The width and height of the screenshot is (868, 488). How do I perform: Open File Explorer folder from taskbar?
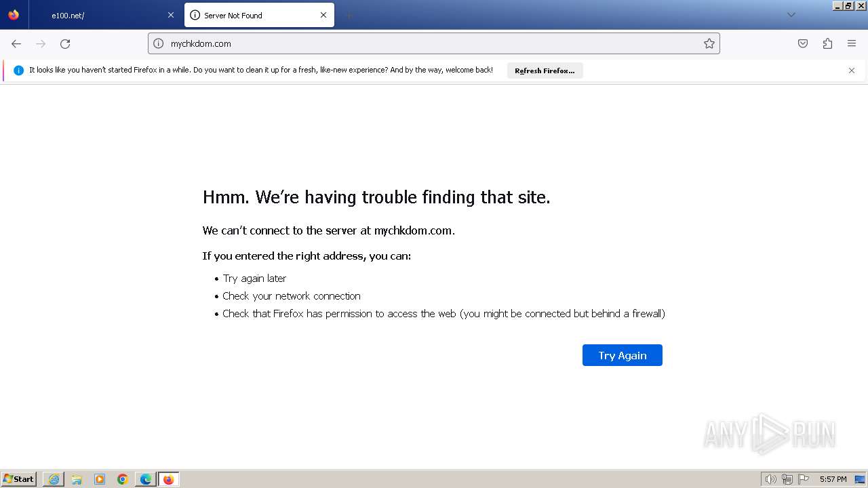click(77, 479)
